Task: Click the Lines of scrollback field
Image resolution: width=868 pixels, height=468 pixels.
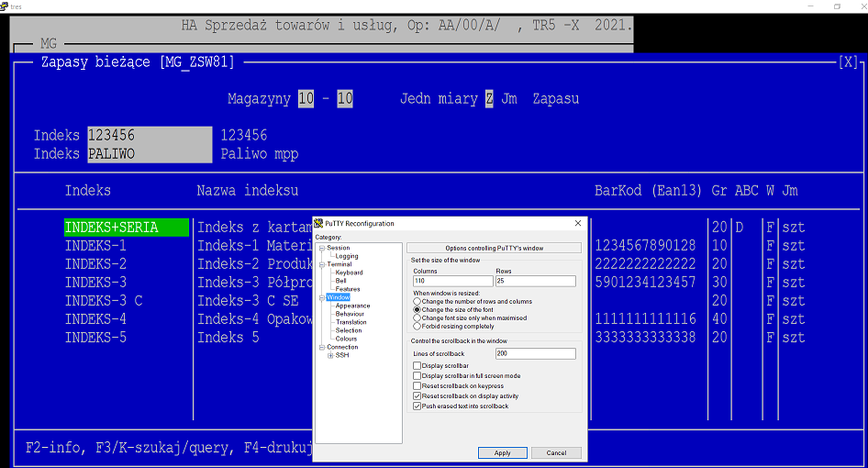Action: coord(535,353)
